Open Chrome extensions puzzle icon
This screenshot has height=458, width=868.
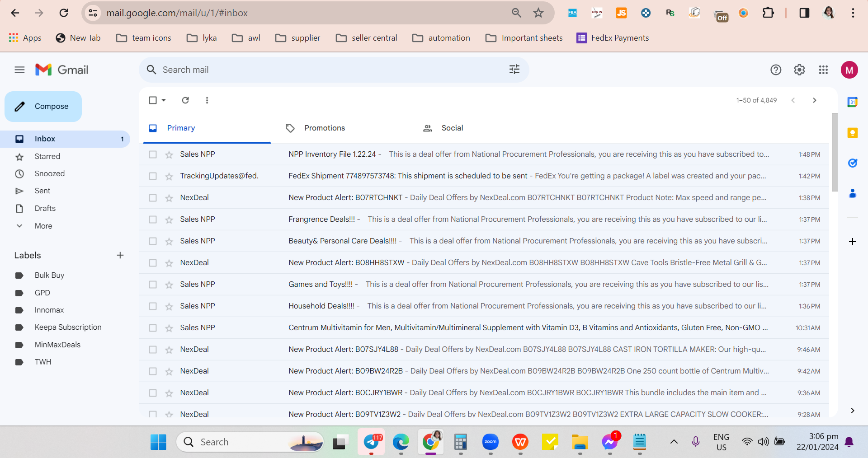click(x=768, y=13)
